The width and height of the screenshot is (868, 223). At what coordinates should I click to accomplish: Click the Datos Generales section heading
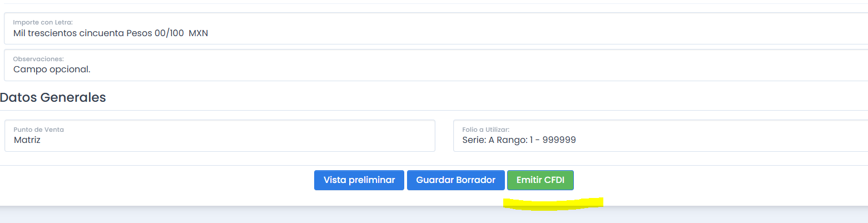[x=53, y=98]
